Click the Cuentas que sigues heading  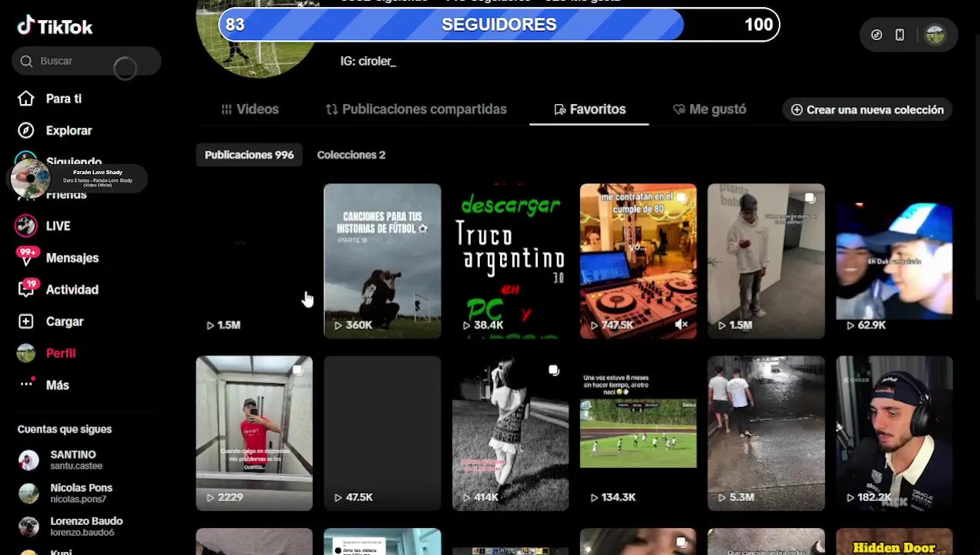tap(65, 429)
